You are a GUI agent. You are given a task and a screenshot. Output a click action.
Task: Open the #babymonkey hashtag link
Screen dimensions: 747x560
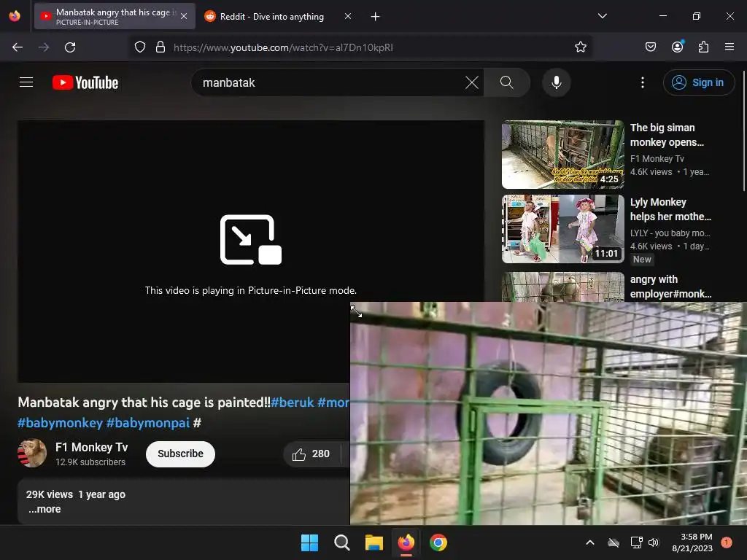[60, 423]
